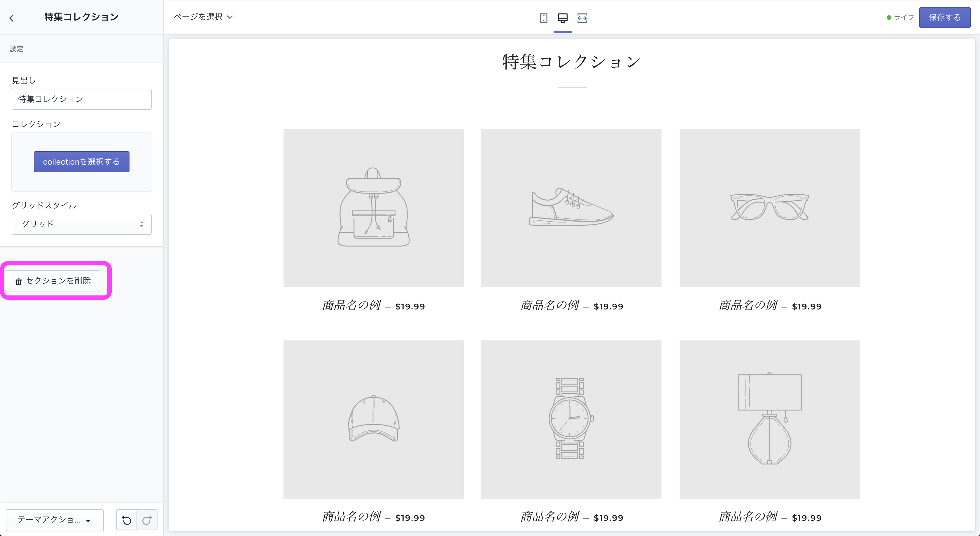Open the ページを選択 dropdown
This screenshot has width=980, height=536.
click(204, 17)
